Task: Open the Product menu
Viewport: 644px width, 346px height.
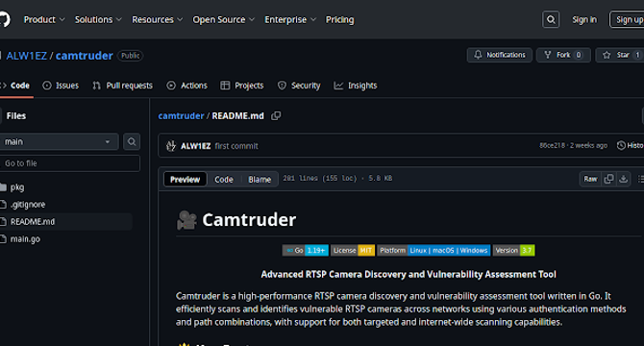Action: click(44, 19)
